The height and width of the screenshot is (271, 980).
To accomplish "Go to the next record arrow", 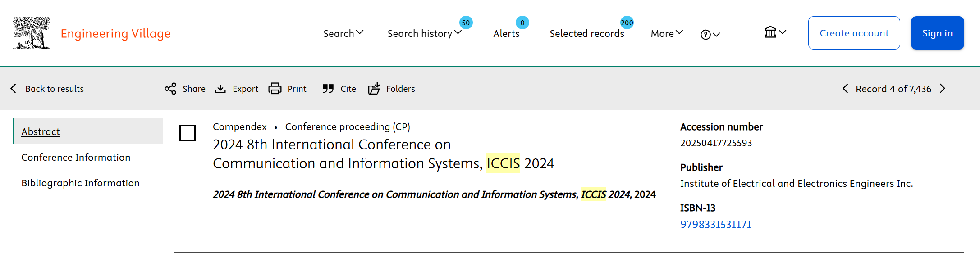I will point(943,89).
